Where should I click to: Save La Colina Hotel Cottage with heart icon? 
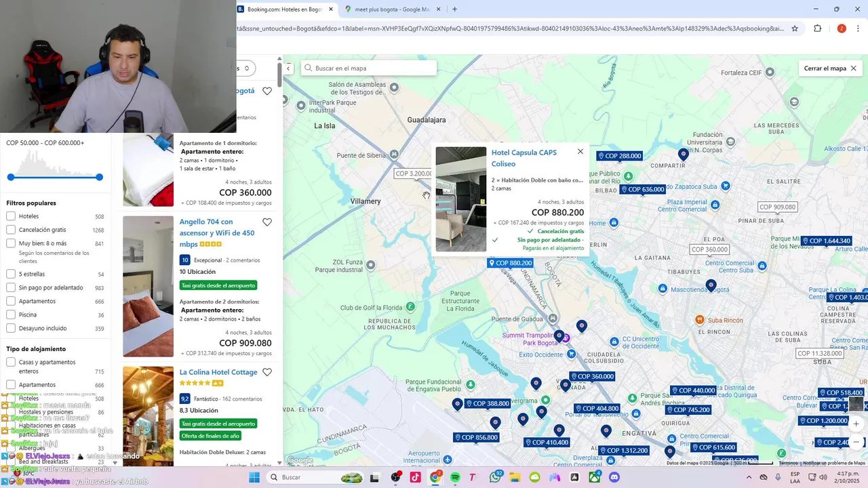(267, 372)
